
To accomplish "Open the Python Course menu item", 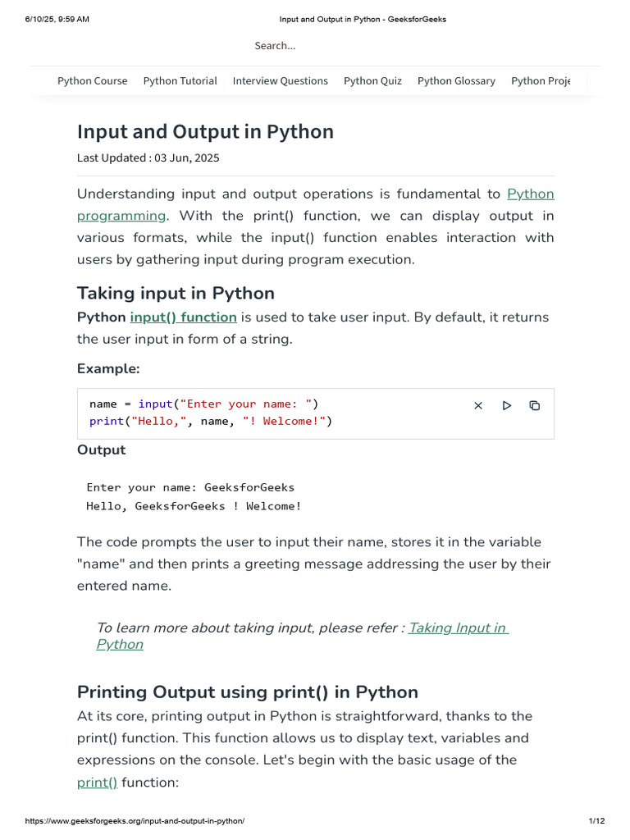I will (x=93, y=81).
